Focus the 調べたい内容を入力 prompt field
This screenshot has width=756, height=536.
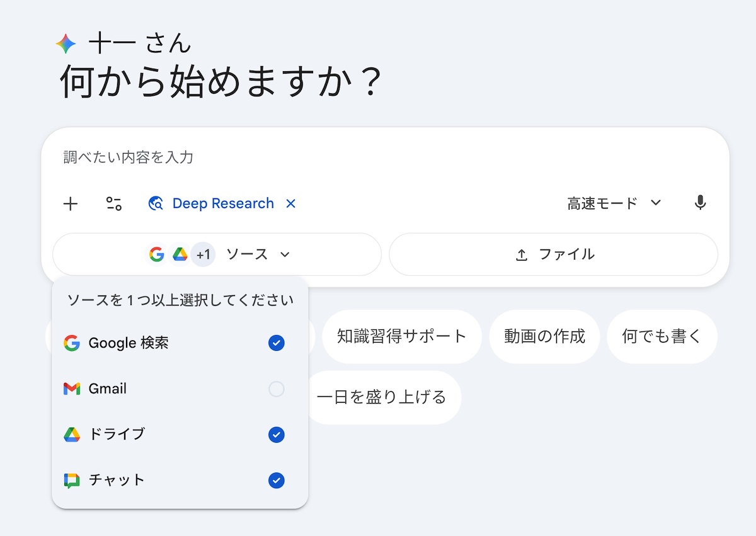(378, 157)
